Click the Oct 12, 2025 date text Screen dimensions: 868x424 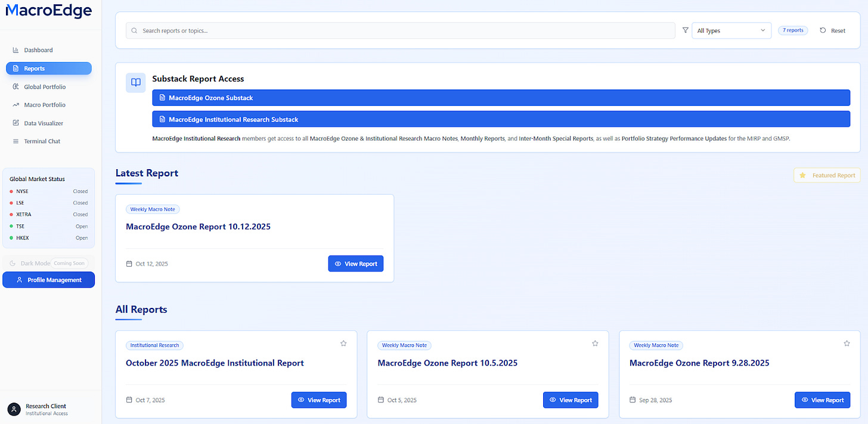click(152, 264)
